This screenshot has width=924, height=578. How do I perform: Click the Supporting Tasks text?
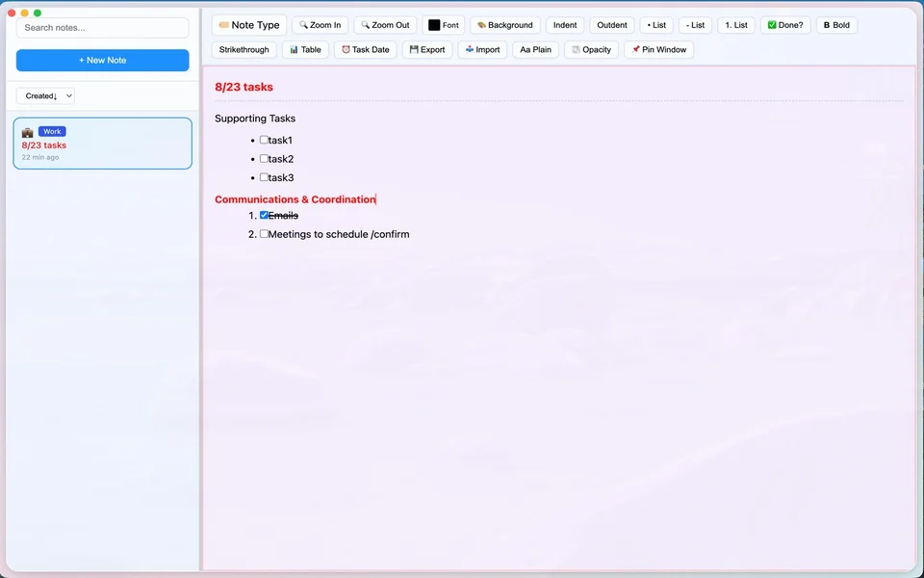(x=255, y=118)
